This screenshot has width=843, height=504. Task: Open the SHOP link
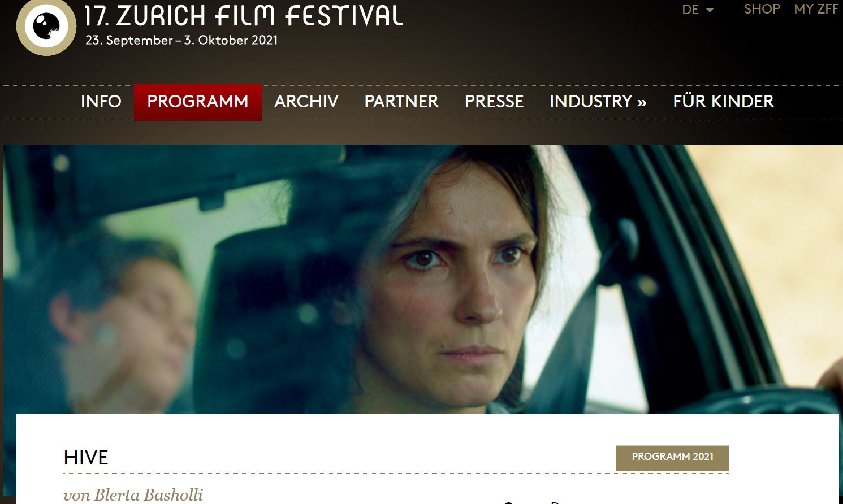[x=762, y=9]
